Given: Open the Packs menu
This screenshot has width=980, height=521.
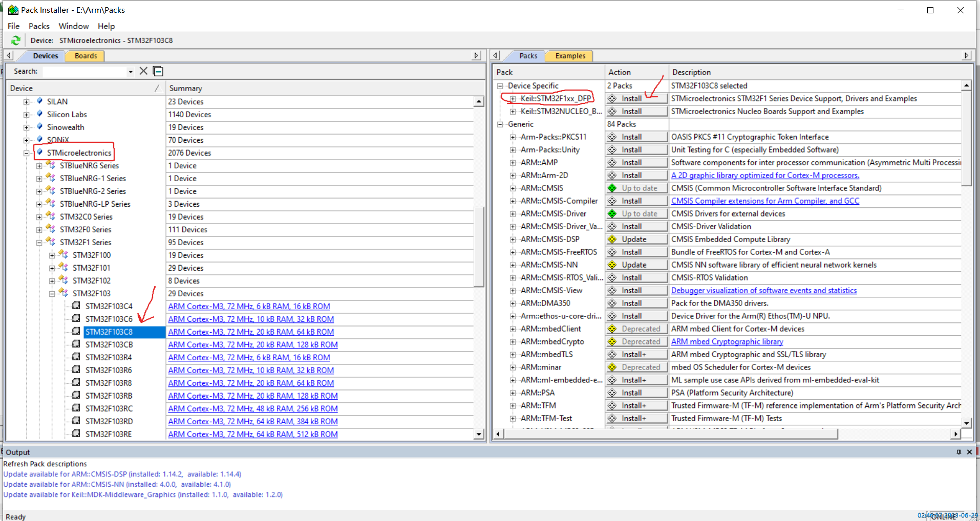Looking at the screenshot, I should pos(39,26).
